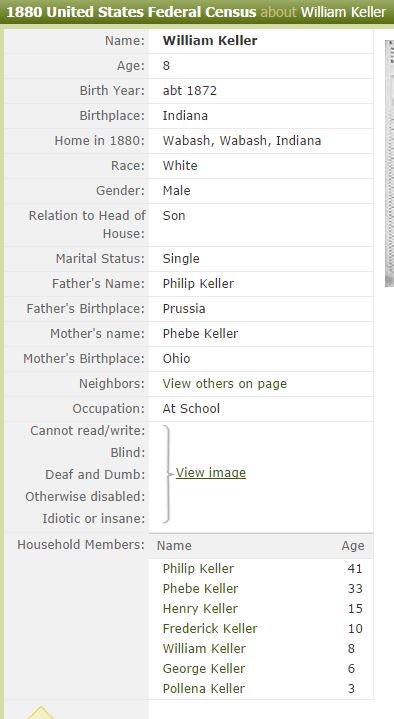Click the Wabash, Wabash, Indiana home value

tap(242, 141)
